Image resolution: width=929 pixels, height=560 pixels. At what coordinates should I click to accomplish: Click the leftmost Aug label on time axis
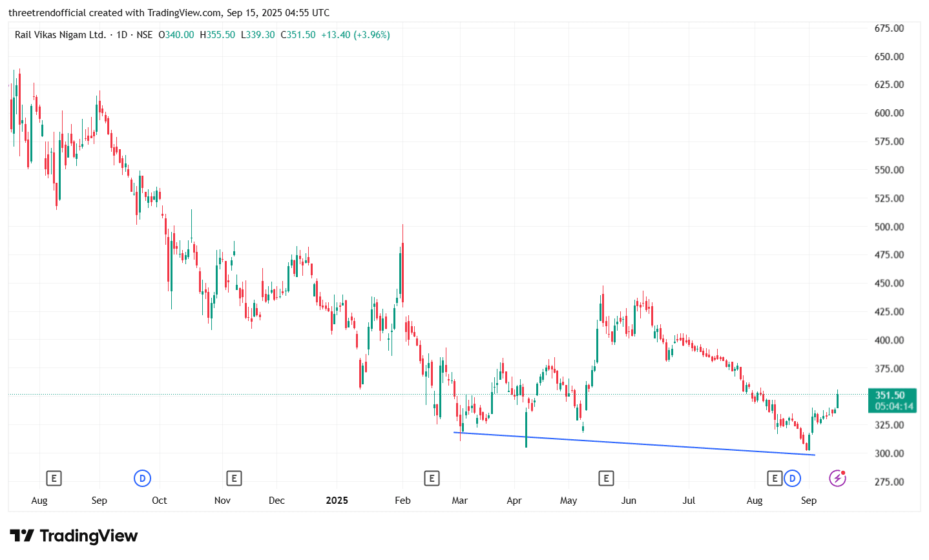(x=39, y=501)
